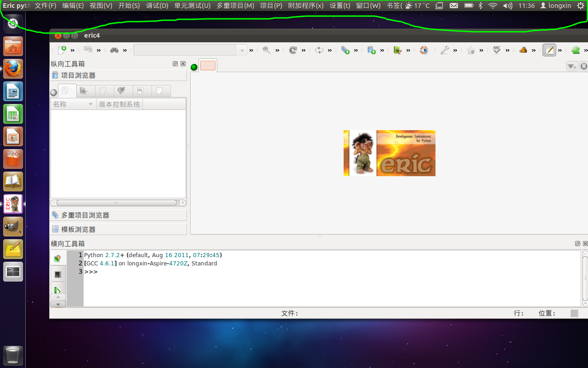Open the Translations tab in project browser
Screen dimensions: 588x368
pos(123,91)
